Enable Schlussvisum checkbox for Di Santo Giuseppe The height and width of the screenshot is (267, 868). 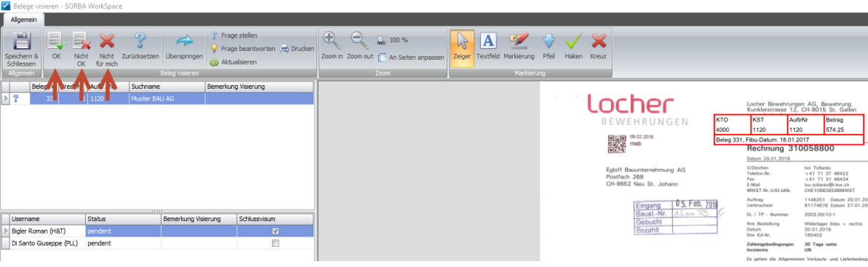(x=275, y=243)
